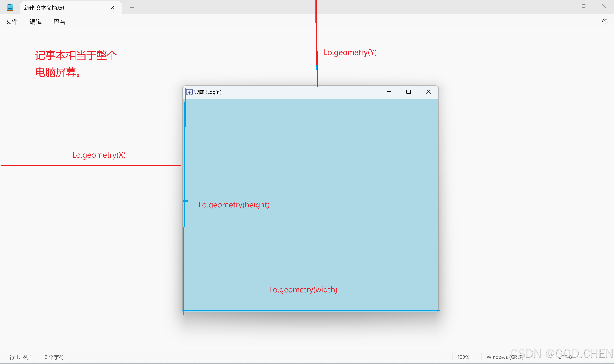The image size is (614, 364).
Task: Click the Login window's title icon
Action: coord(189,92)
